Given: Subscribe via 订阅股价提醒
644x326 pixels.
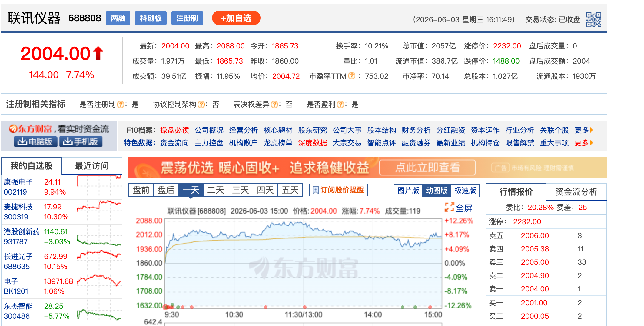Looking at the screenshot, I should (338, 190).
